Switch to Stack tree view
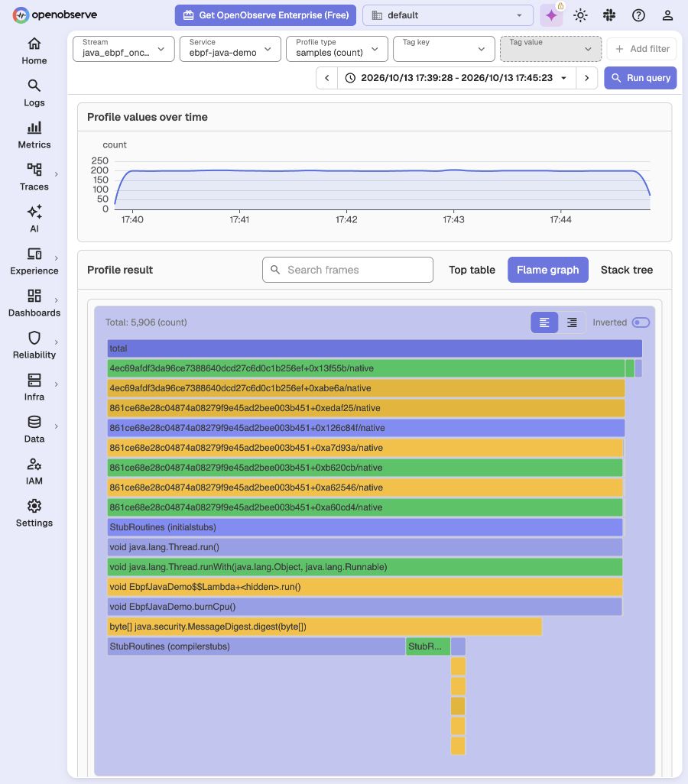This screenshot has width=688, height=784. [x=626, y=270]
